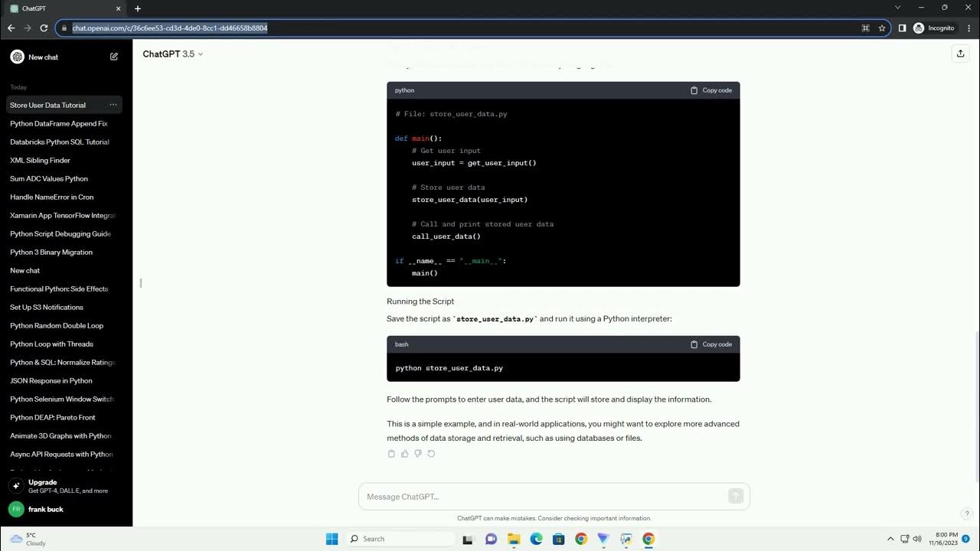The width and height of the screenshot is (980, 551).
Task: Open the Python DEAP: Pareto Front chat
Action: pyautogui.click(x=64, y=417)
